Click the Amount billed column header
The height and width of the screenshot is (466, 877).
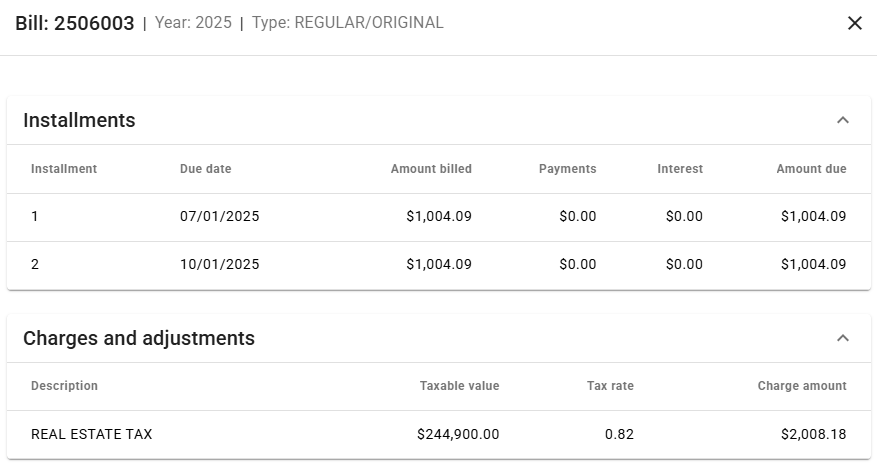tap(431, 169)
